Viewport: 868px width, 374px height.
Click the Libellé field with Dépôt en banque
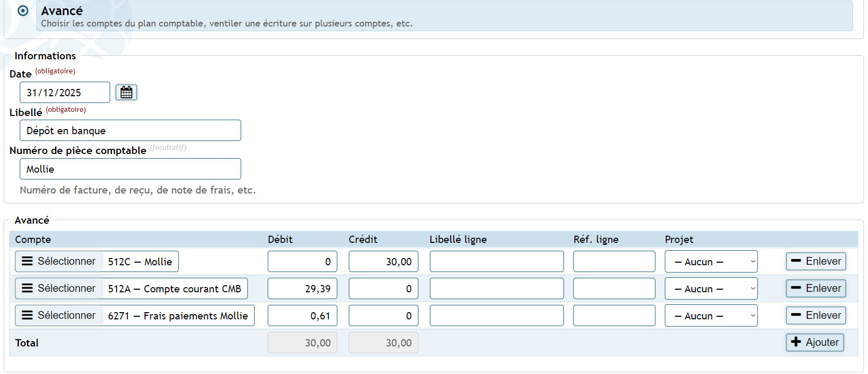[130, 131]
